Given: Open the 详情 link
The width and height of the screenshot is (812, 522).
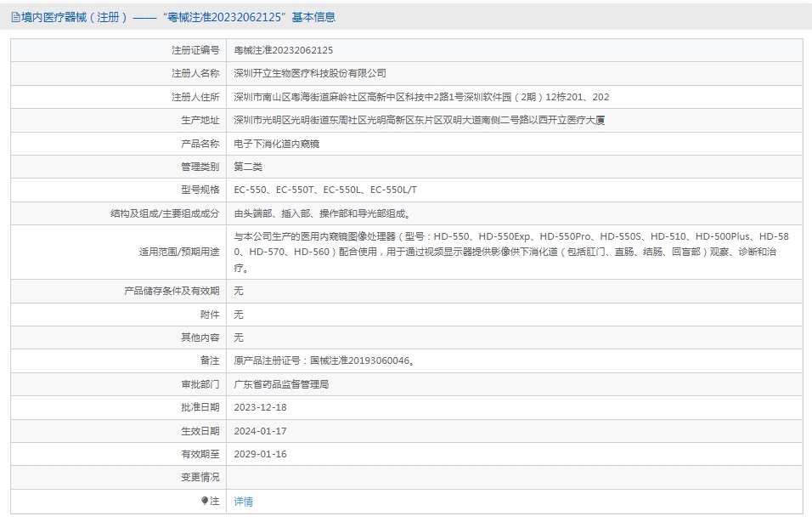Looking at the screenshot, I should click(x=244, y=502).
